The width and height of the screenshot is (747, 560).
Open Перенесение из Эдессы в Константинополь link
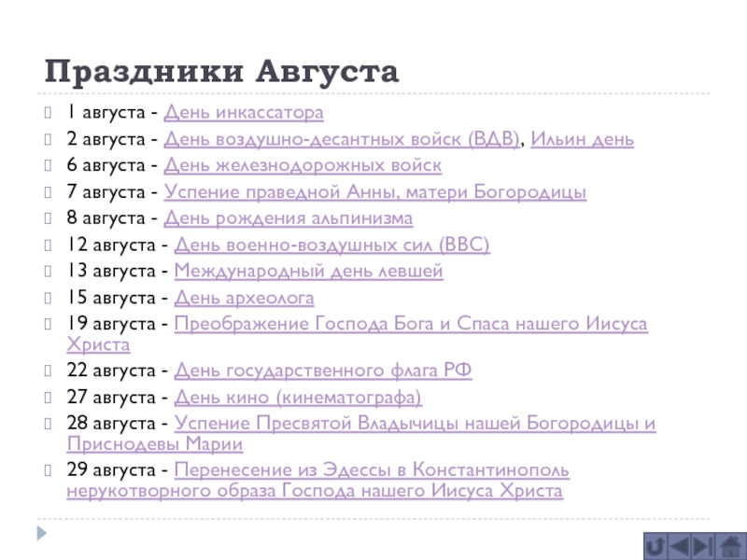(x=372, y=469)
